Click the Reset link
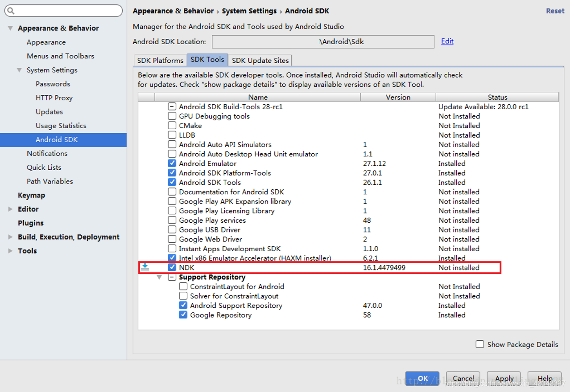 pos(555,11)
